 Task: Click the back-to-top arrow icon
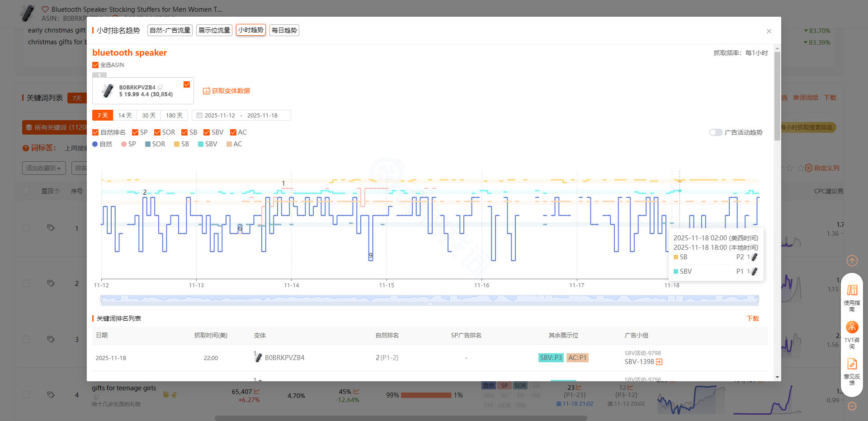coord(852,261)
